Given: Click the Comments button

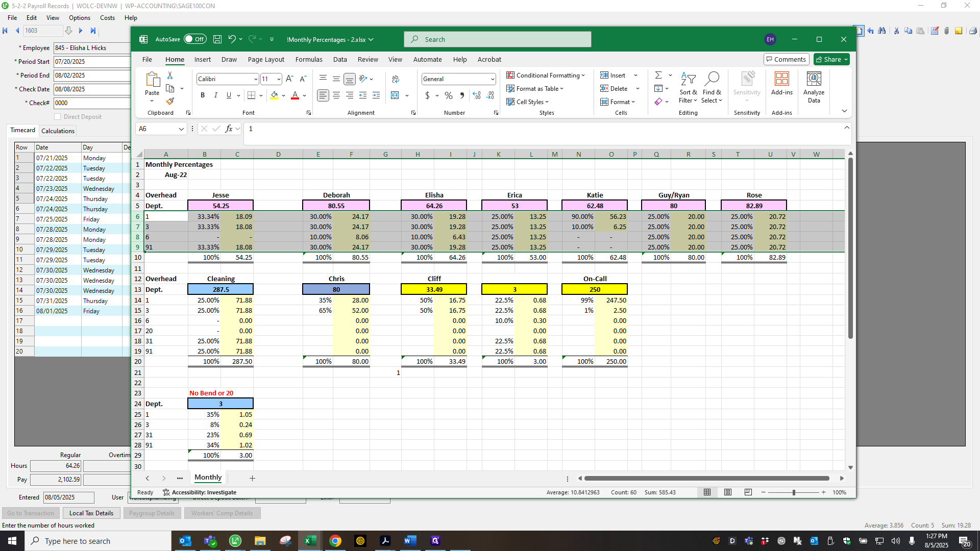Looking at the screenshot, I should pyautogui.click(x=786, y=59).
